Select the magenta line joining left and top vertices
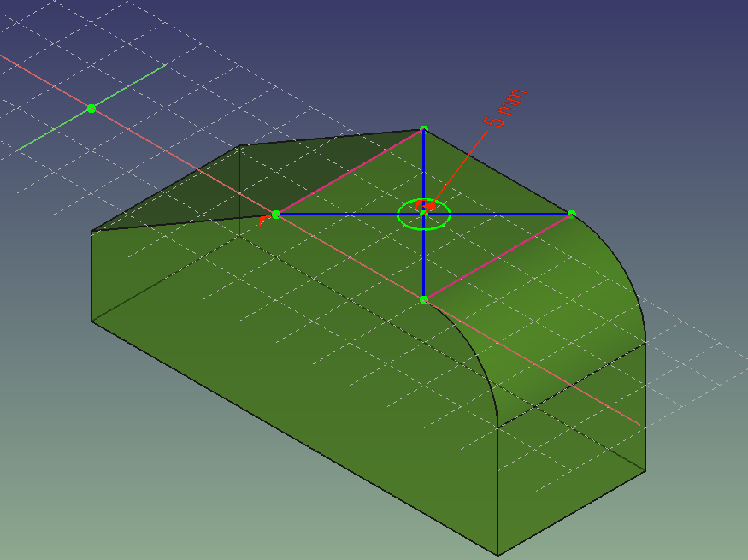 350,172
